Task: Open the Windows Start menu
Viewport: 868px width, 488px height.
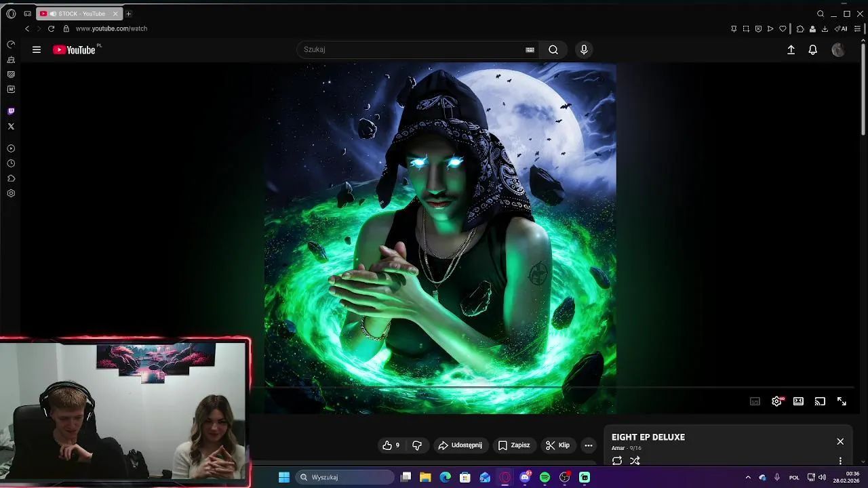Action: [284, 477]
